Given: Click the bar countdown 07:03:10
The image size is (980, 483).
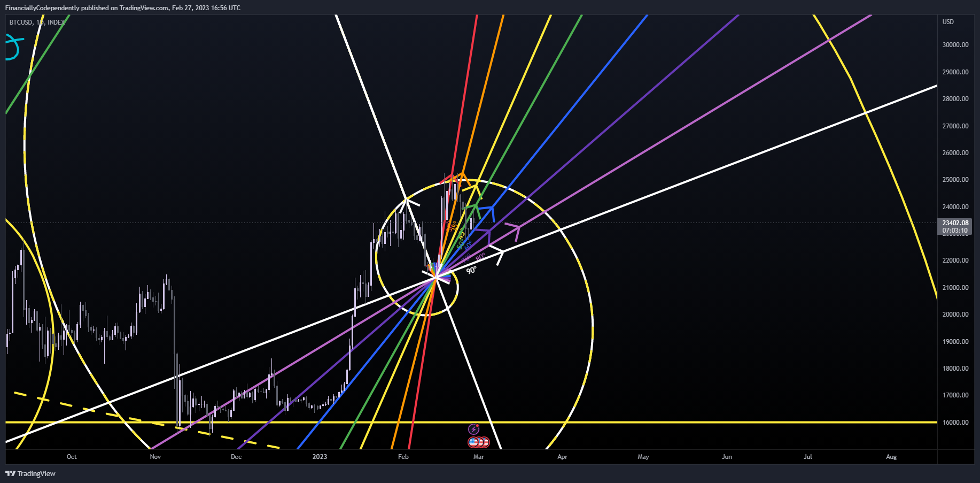Looking at the screenshot, I should pos(955,231).
